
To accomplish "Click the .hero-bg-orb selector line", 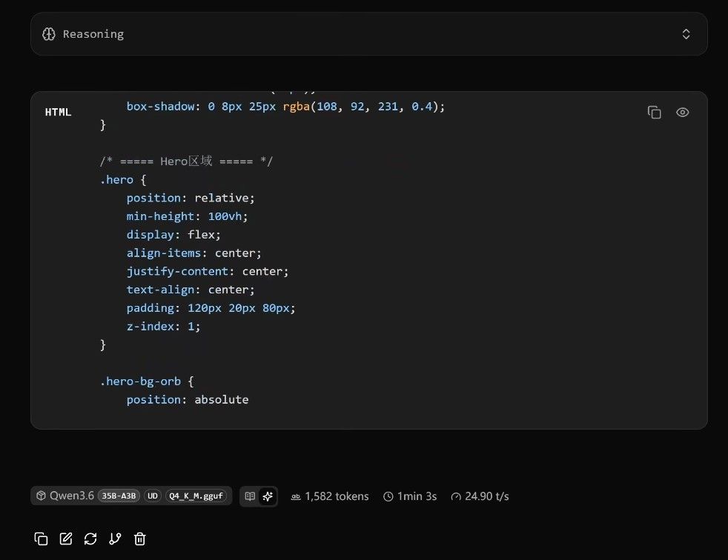I will [x=147, y=381].
